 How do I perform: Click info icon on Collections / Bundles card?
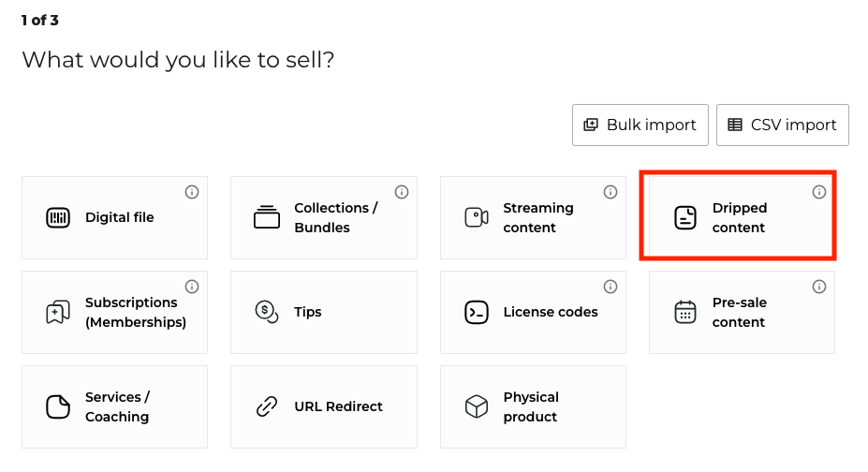pyautogui.click(x=402, y=192)
